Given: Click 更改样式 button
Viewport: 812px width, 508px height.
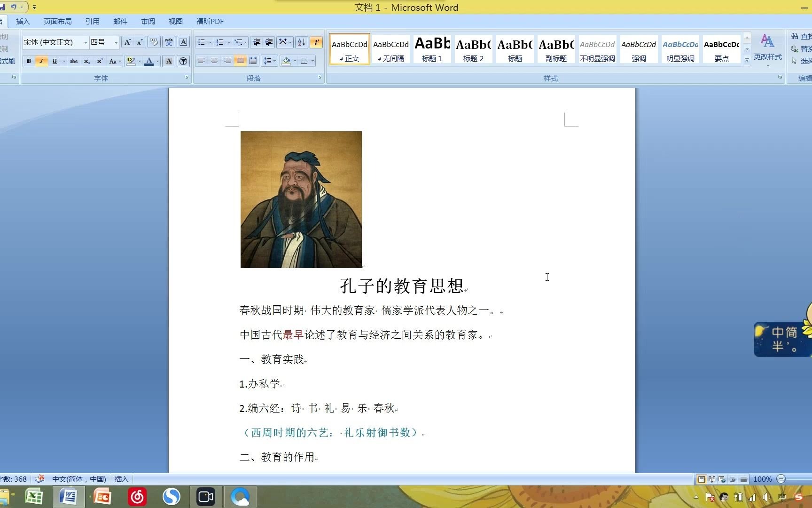Looking at the screenshot, I should pos(768,50).
